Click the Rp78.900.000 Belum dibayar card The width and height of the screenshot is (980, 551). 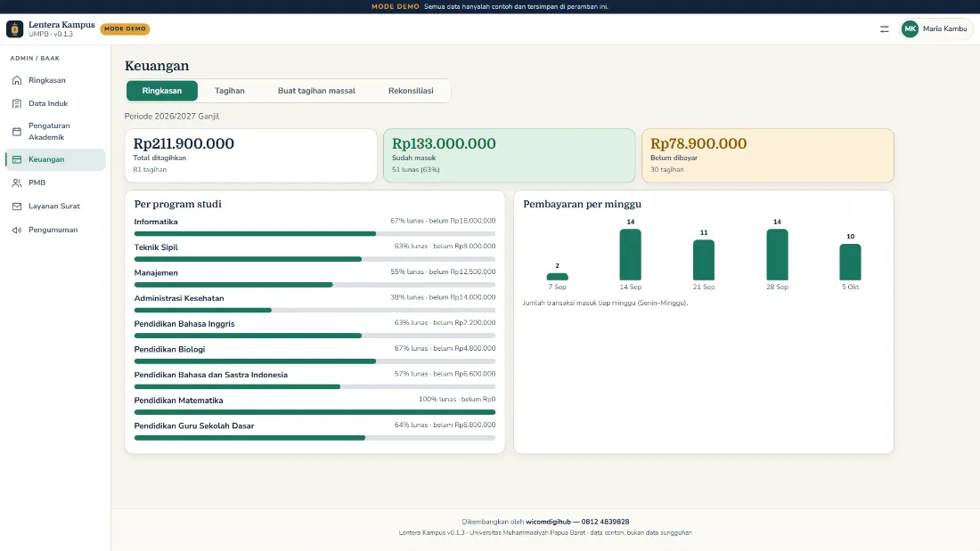point(767,156)
